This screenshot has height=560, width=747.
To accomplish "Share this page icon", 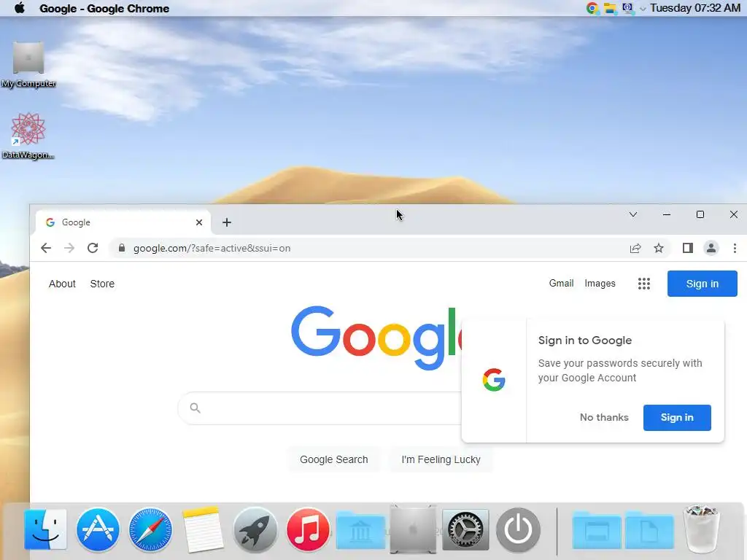I will (x=635, y=248).
